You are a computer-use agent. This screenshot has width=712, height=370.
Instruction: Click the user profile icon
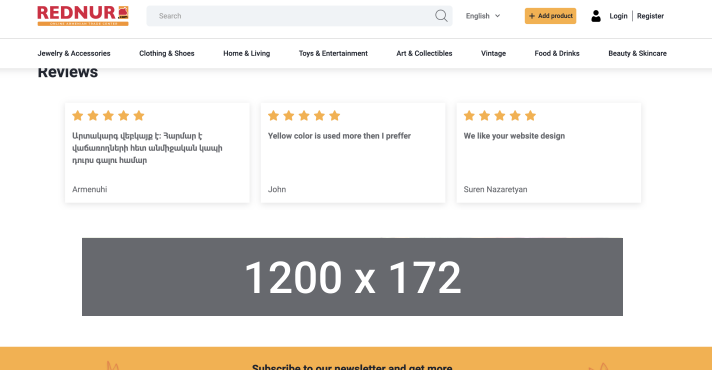[x=596, y=16]
